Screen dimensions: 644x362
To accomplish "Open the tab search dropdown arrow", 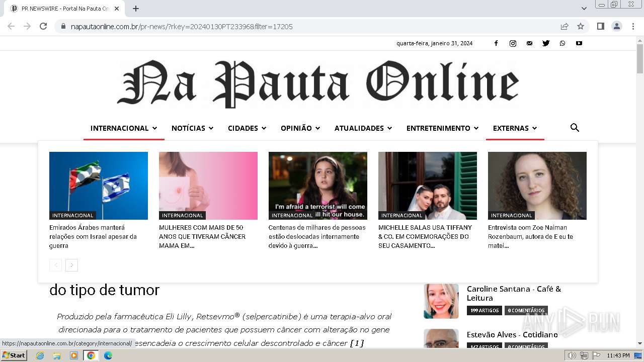I will click(x=584, y=9).
